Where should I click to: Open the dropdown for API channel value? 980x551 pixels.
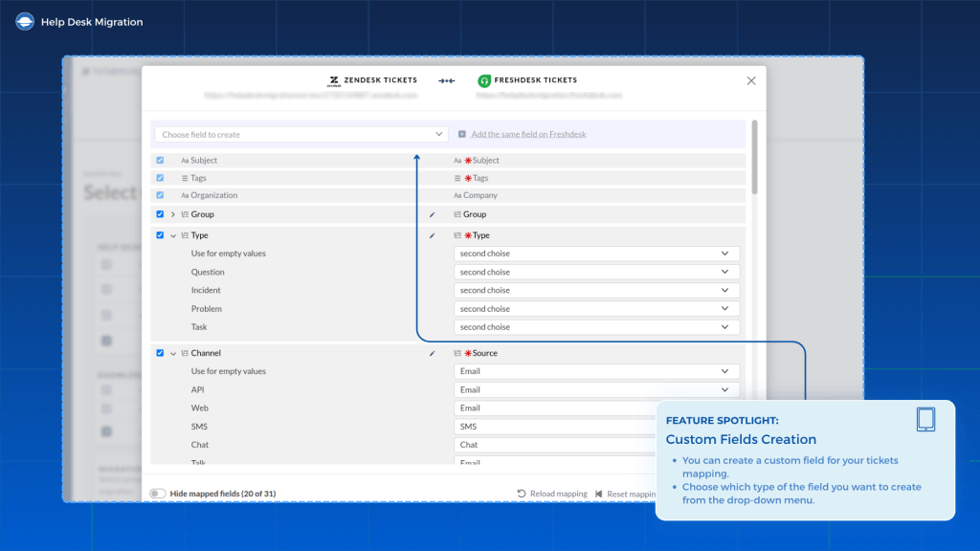596,390
